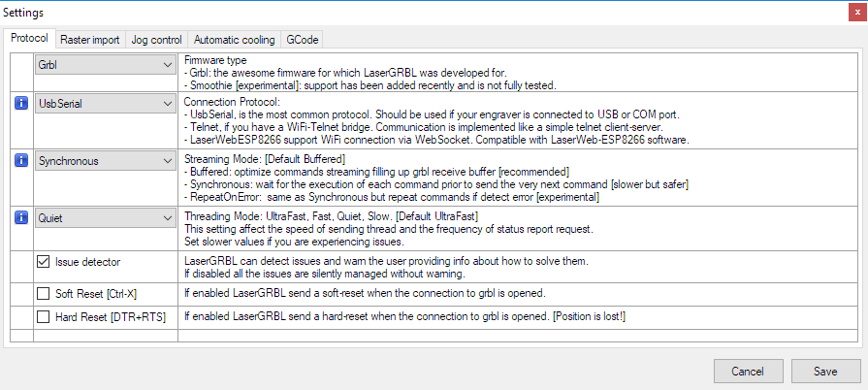Click info icon beside Quiet threading mode
The width and height of the screenshot is (868, 390).
point(21,218)
